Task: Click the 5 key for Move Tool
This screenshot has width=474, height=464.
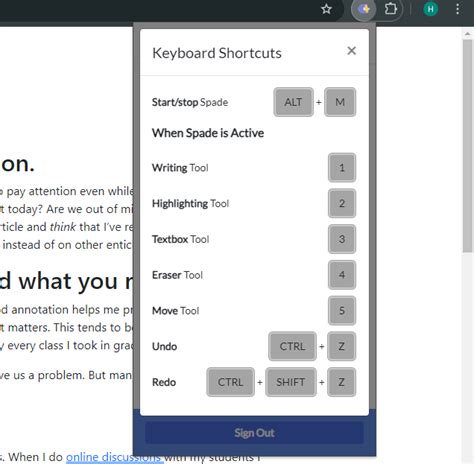Action: [342, 311]
